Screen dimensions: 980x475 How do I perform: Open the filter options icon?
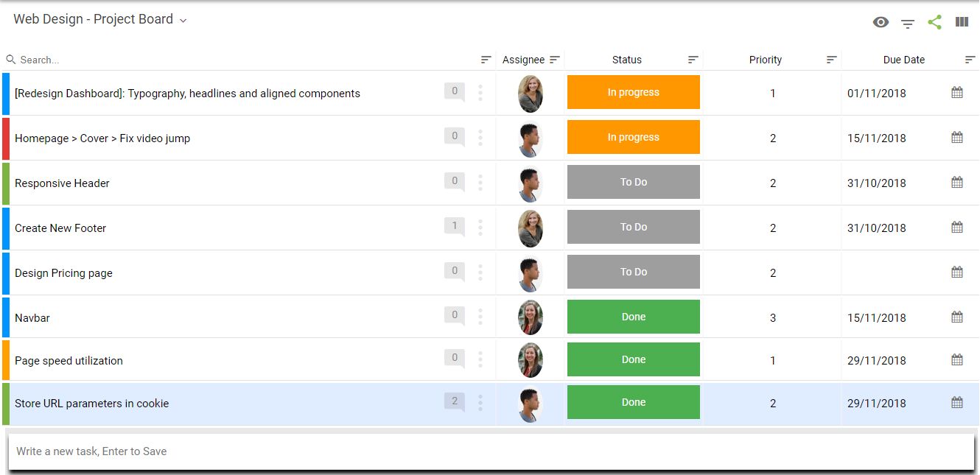click(907, 23)
